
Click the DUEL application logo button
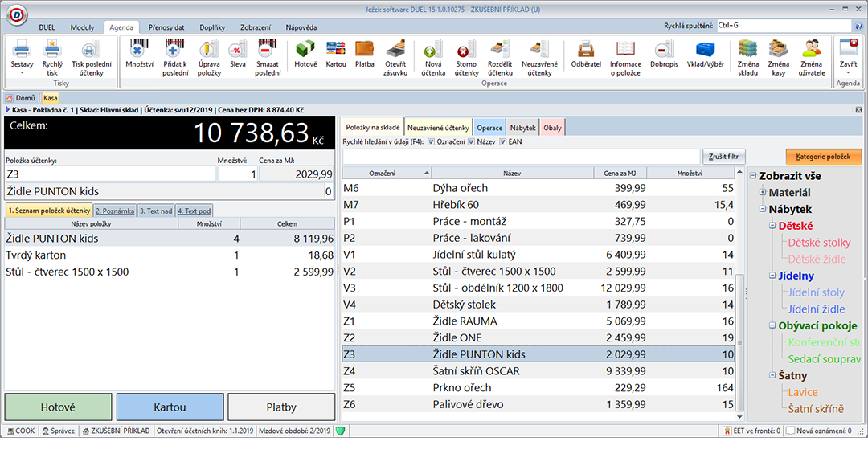click(x=17, y=15)
